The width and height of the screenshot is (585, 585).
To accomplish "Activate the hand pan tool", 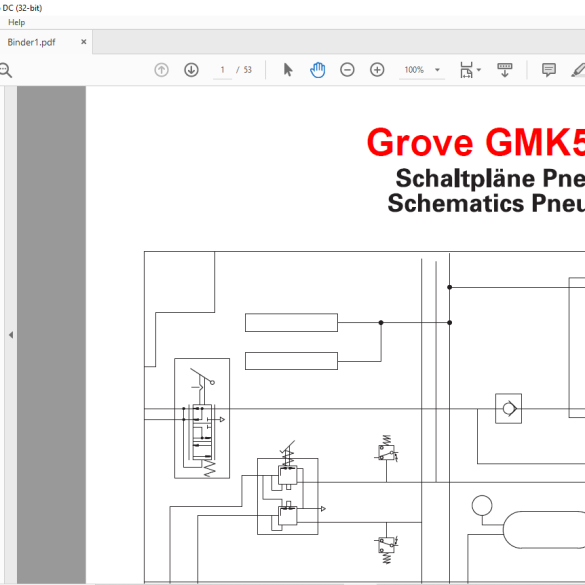I will coord(317,70).
